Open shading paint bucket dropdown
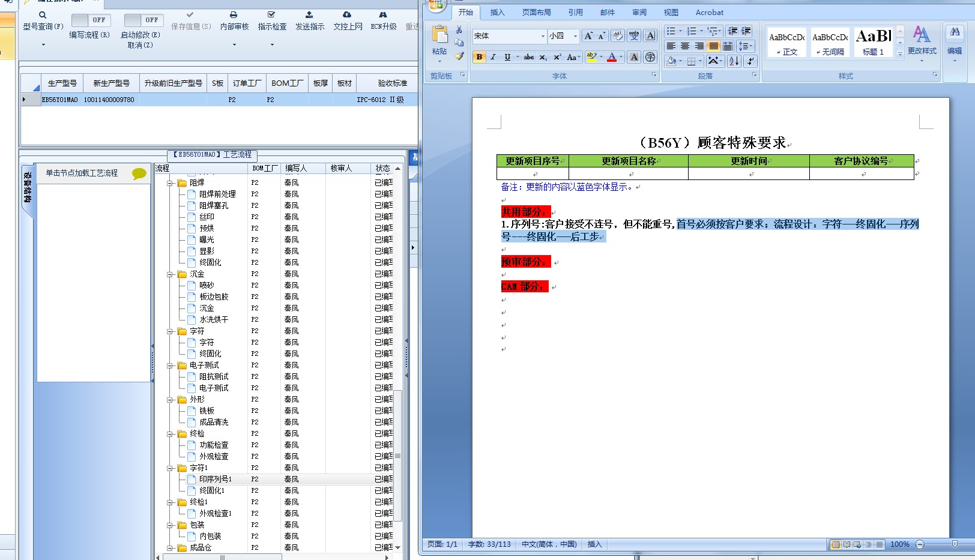975x560 pixels. coord(680,61)
